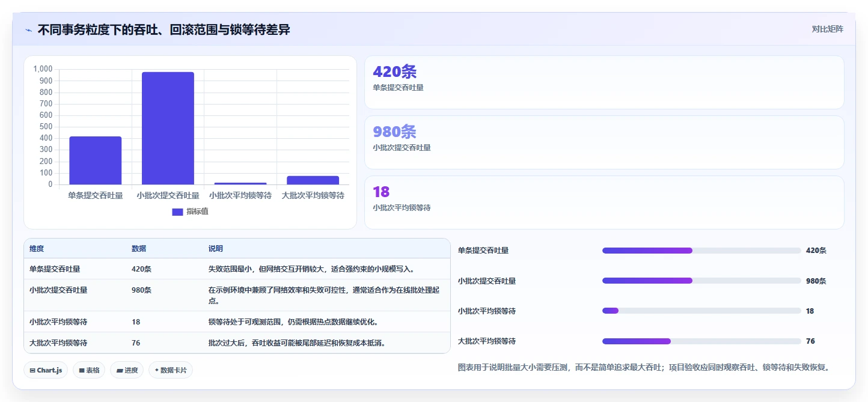Click the tallest bar, 小批次提交吞吐量
This screenshot has width=868, height=402.
click(x=168, y=128)
